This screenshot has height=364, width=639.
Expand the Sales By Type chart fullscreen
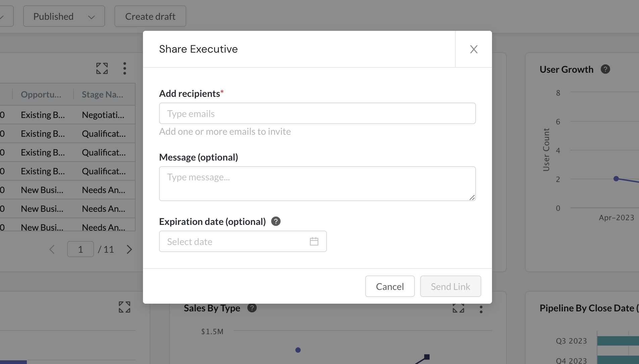tap(458, 308)
